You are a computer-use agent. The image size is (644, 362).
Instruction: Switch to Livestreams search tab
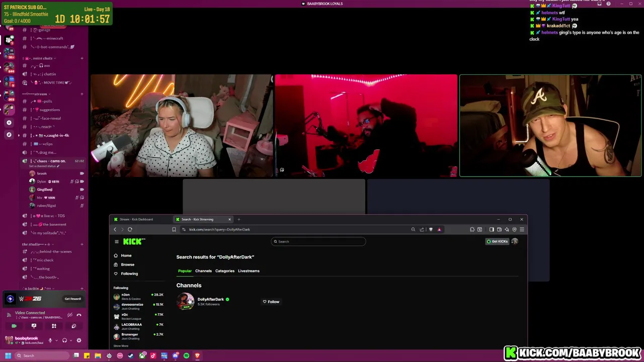click(x=249, y=271)
